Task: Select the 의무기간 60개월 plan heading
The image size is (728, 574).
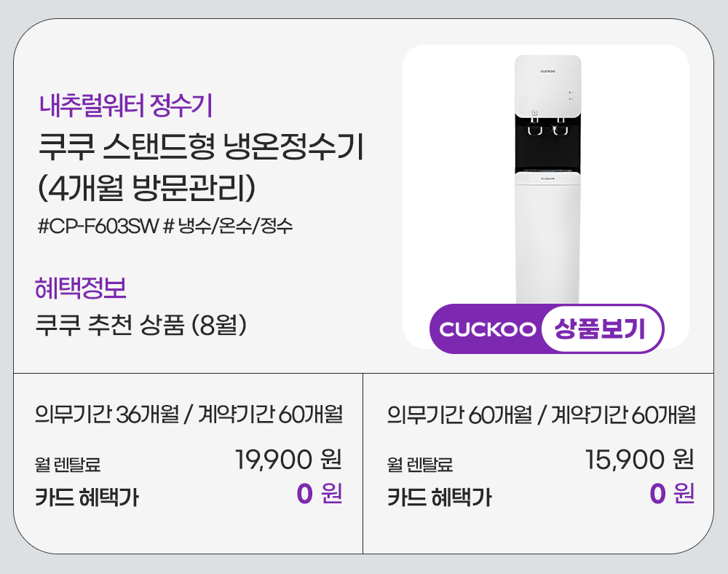Action: [x=459, y=415]
